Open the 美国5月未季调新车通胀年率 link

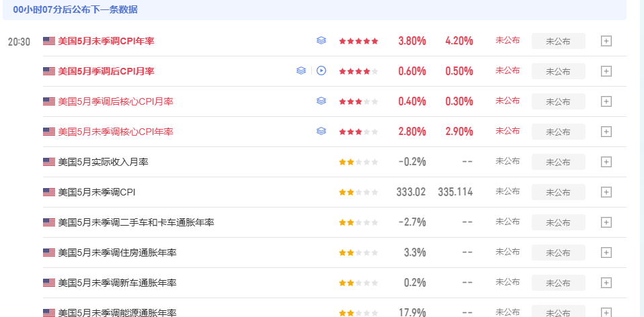(x=117, y=283)
